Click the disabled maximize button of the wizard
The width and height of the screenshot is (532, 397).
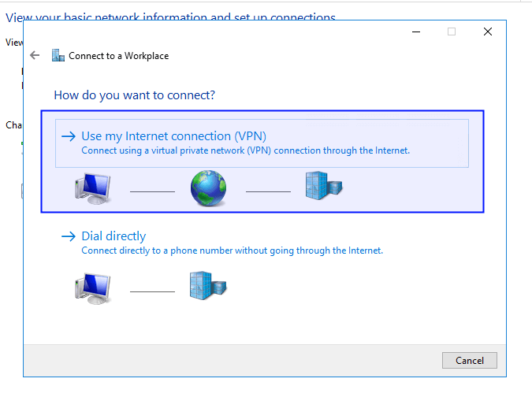pyautogui.click(x=452, y=32)
